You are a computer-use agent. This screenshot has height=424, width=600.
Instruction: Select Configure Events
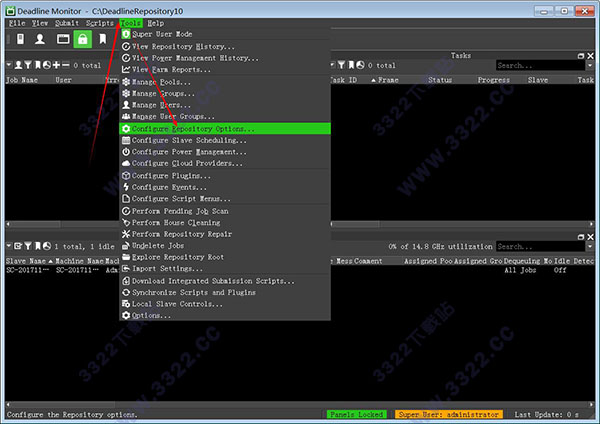(x=225, y=187)
